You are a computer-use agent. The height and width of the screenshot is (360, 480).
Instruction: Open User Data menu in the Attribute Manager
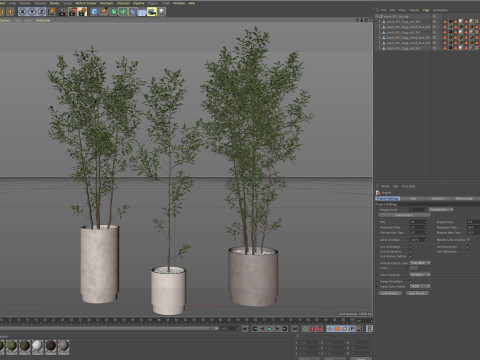[x=408, y=186]
